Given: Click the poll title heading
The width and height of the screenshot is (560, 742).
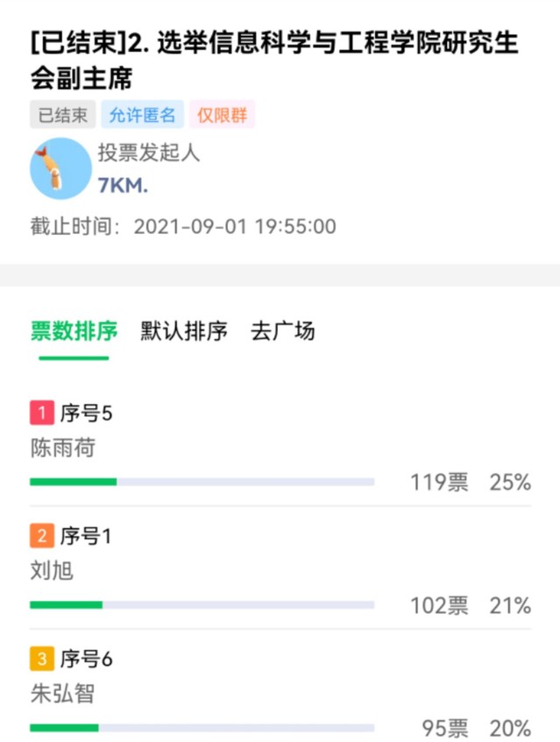Looking at the screenshot, I should (x=273, y=60).
